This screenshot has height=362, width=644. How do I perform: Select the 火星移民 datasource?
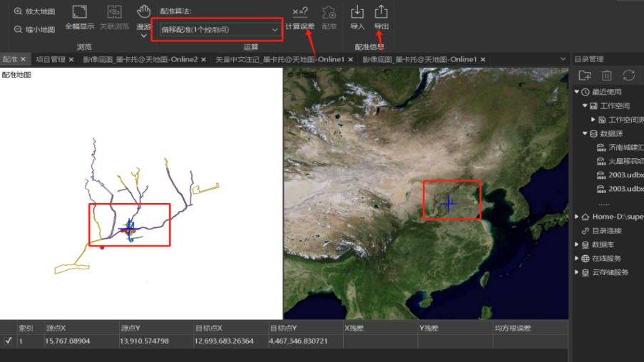click(x=620, y=161)
